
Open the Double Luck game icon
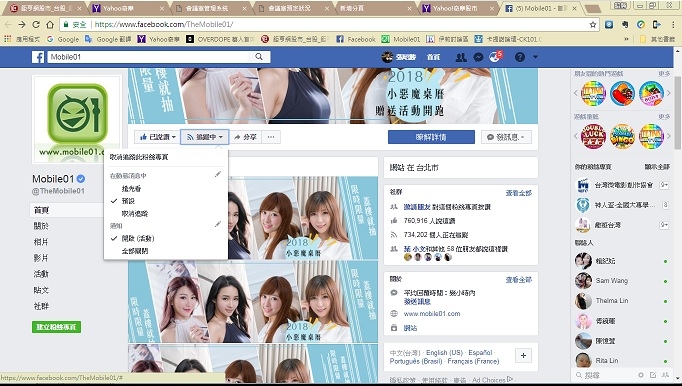(x=593, y=136)
